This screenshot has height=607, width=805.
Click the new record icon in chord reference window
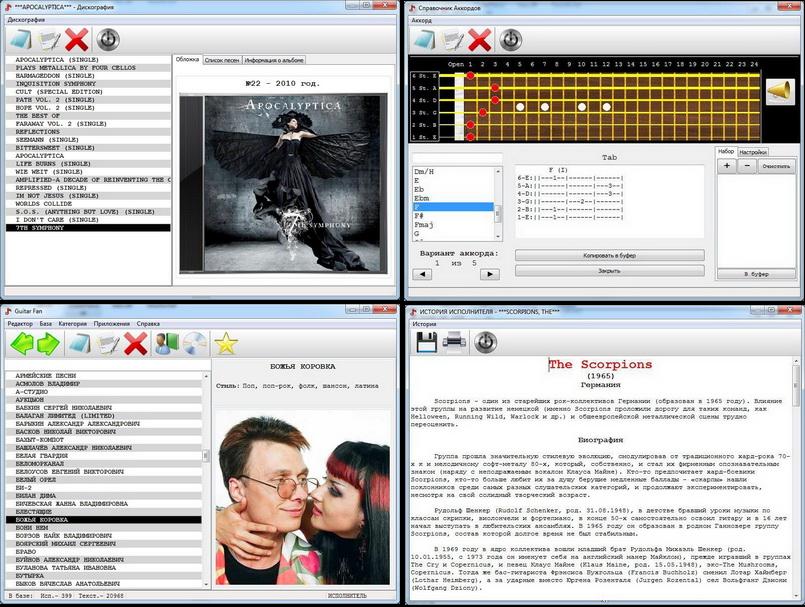pyautogui.click(x=424, y=40)
